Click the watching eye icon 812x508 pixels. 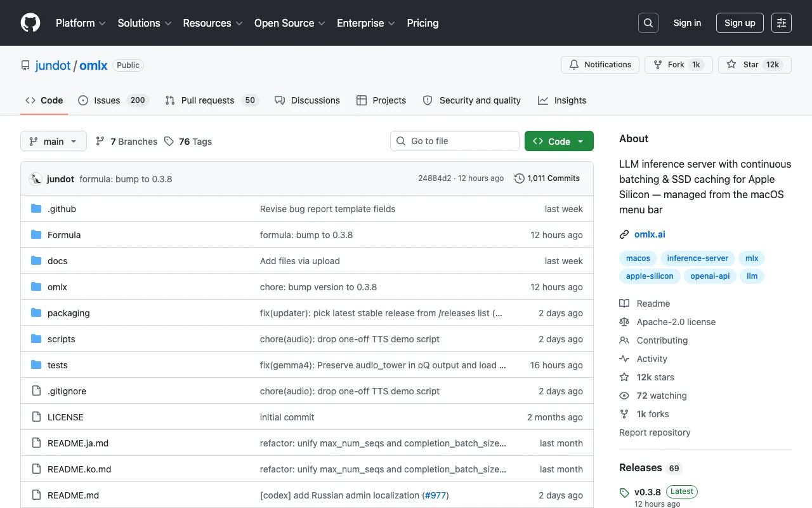click(624, 396)
